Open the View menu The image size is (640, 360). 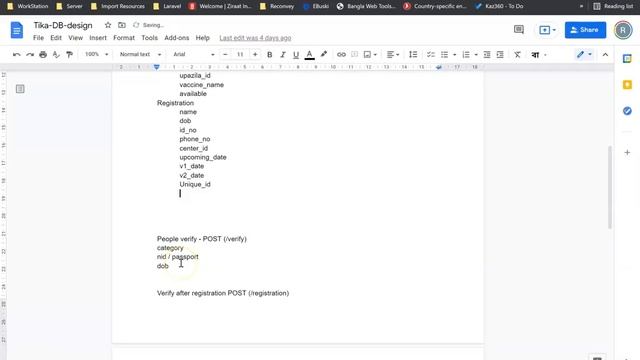point(76,38)
